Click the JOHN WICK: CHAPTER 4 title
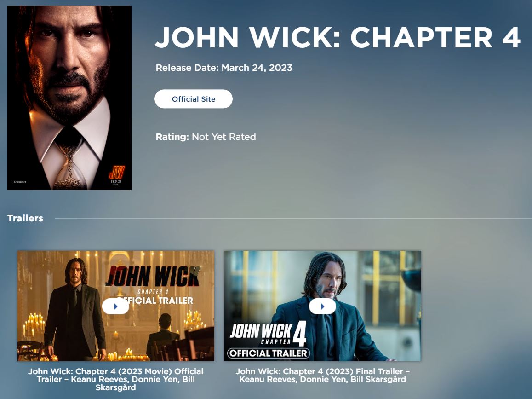The height and width of the screenshot is (399, 532). tap(338, 37)
